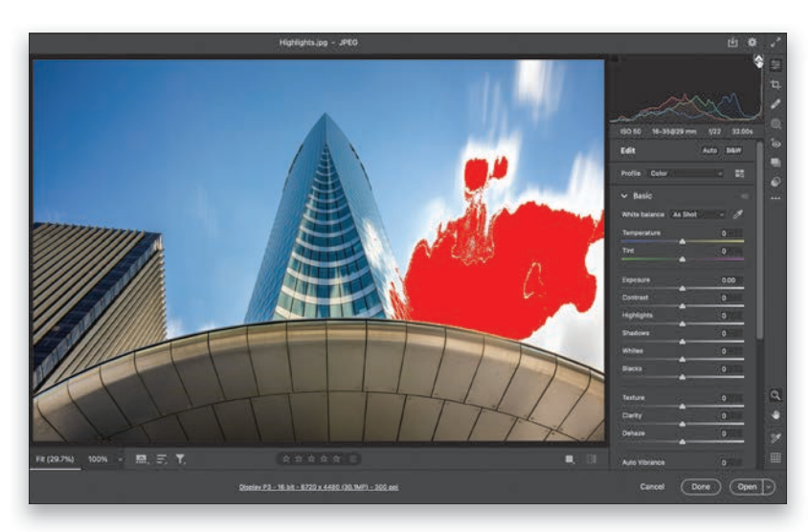Open workflow options link Display P3

tap(319, 487)
